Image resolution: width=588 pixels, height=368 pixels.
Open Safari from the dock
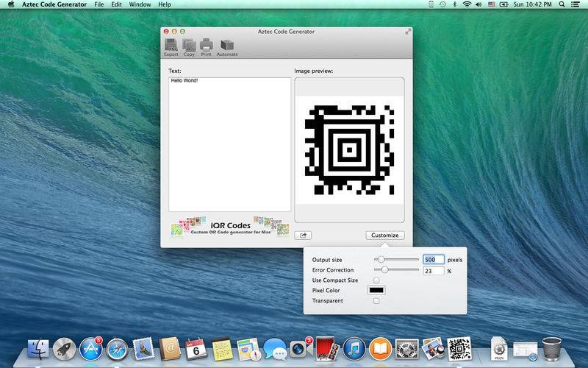pyautogui.click(x=117, y=348)
